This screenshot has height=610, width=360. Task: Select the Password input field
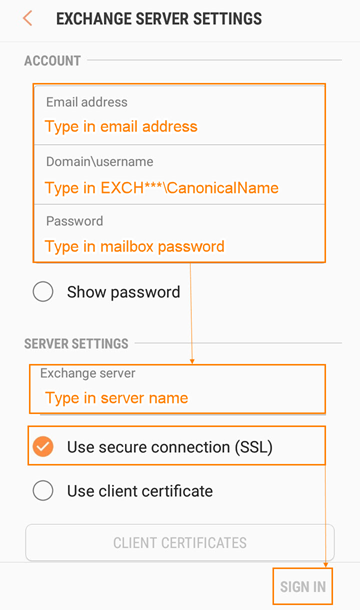179,233
